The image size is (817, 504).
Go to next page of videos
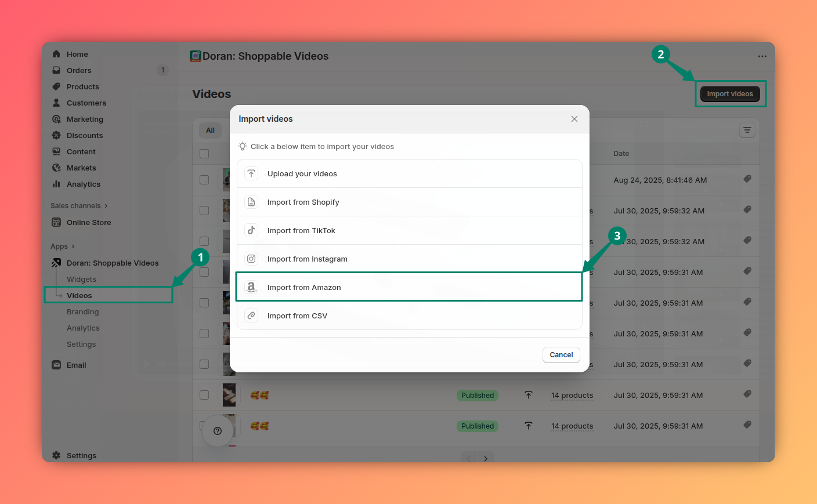point(486,458)
